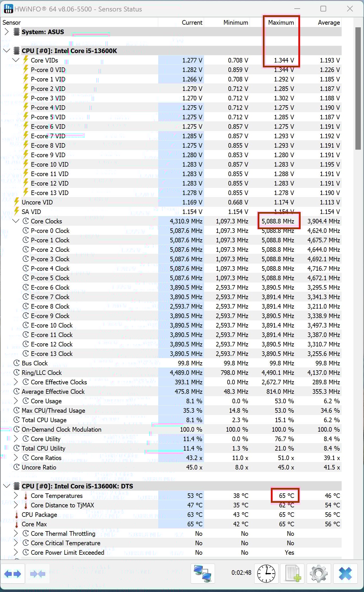Open the remote network monitors icon
This screenshot has width=364, height=592.
tap(203, 574)
